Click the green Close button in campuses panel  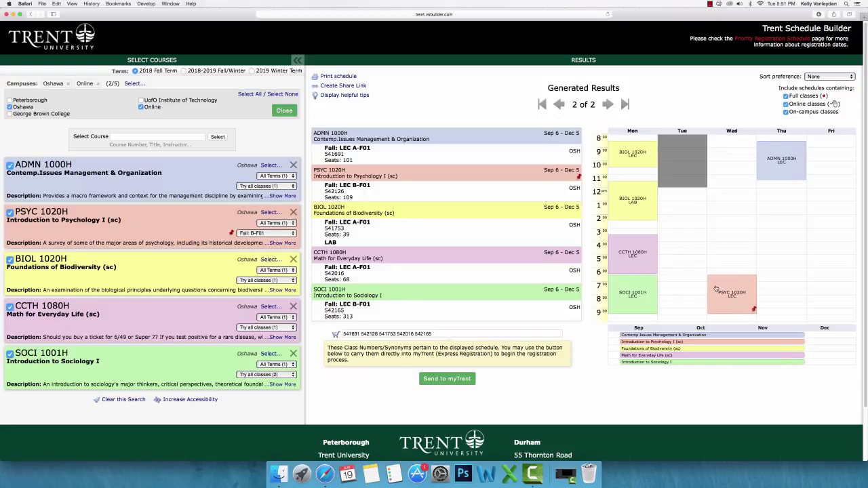coord(284,110)
